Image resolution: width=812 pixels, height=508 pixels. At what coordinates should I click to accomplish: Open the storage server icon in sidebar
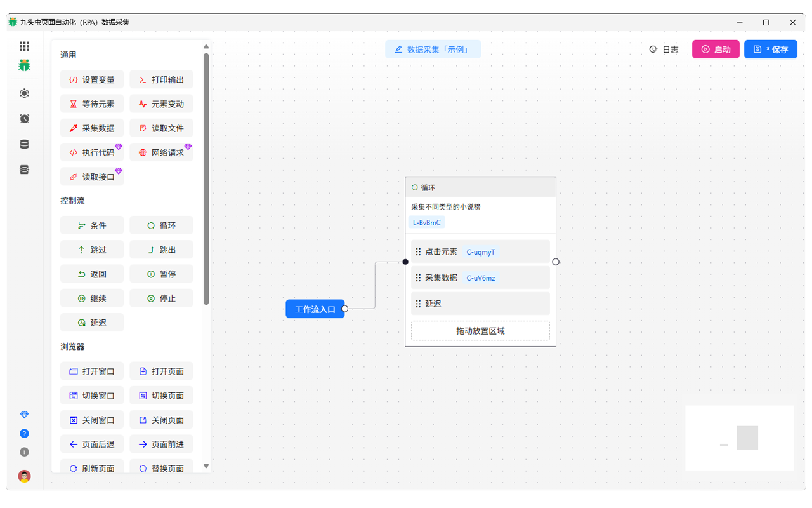24,170
